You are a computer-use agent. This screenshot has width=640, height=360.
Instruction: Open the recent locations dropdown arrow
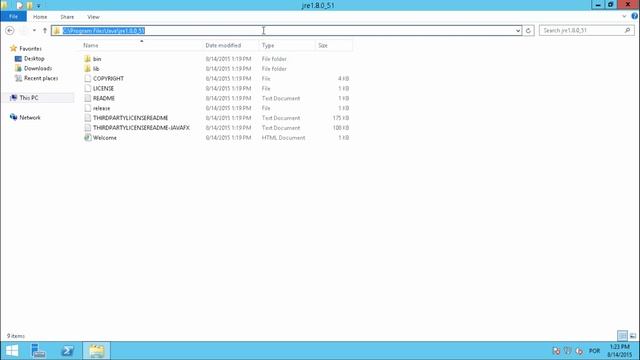pyautogui.click(x=34, y=31)
